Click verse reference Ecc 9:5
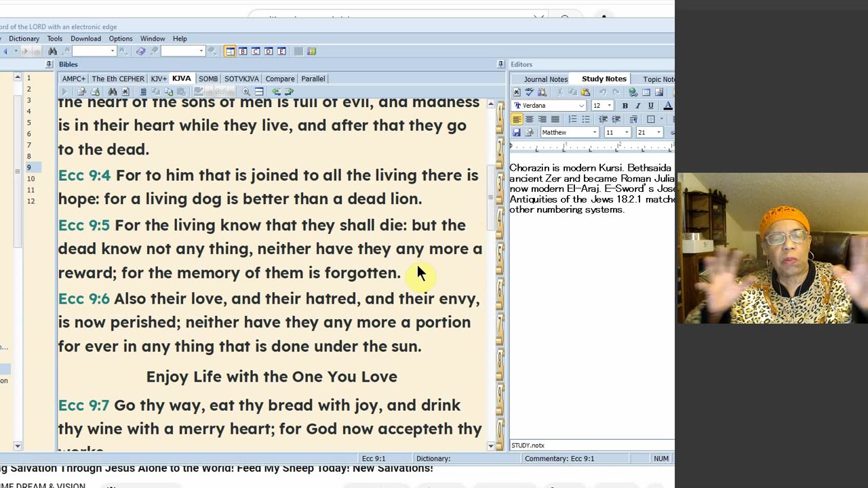868x488 pixels. (84, 225)
